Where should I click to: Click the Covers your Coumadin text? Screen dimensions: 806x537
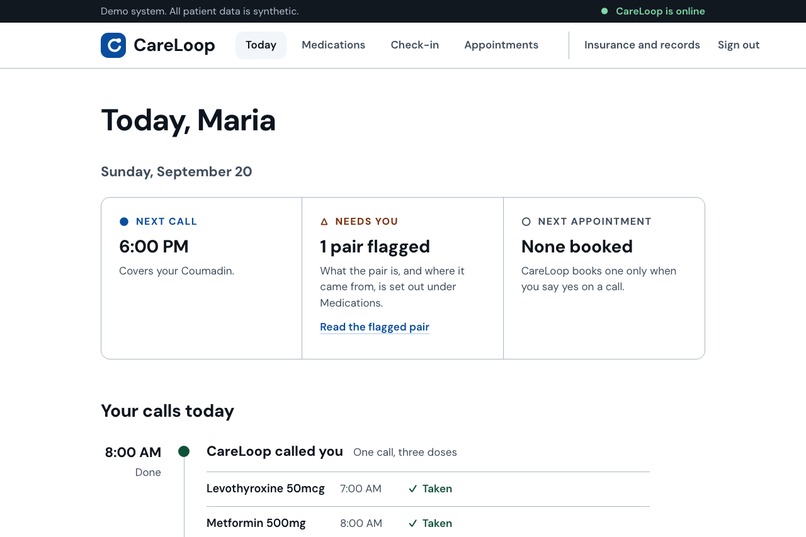coord(176,271)
